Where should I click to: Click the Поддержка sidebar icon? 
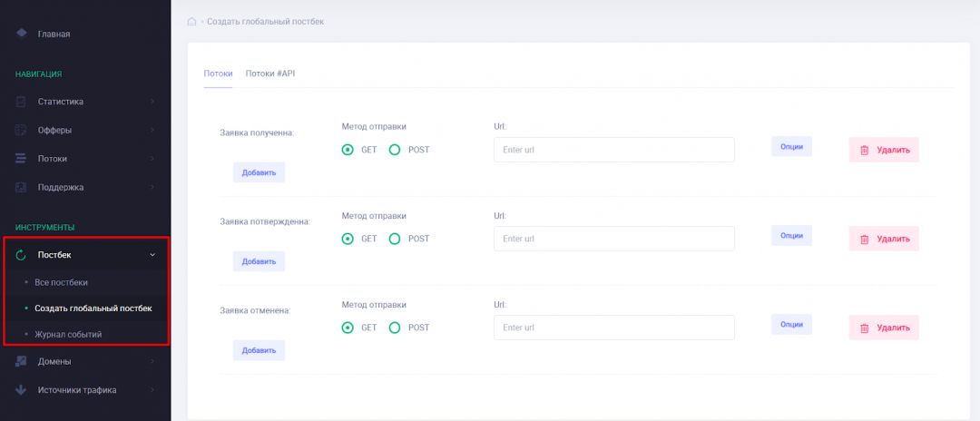[21, 187]
